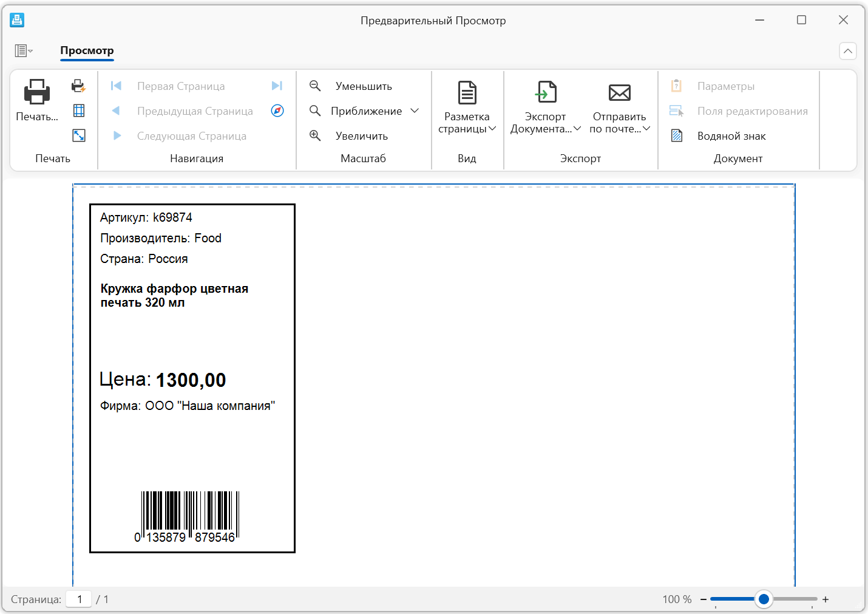
Task: Click the next page arrow icon
Action: [117, 135]
